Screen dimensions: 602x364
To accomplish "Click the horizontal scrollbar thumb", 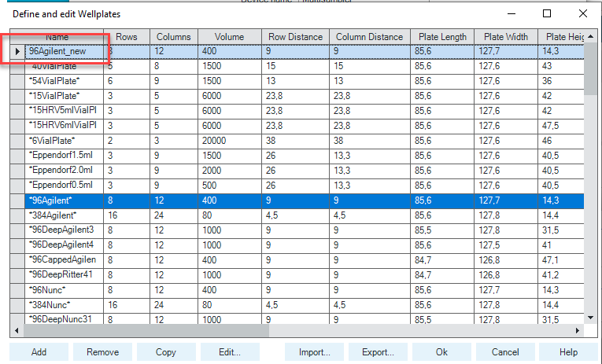I will pyautogui.click(x=146, y=330).
